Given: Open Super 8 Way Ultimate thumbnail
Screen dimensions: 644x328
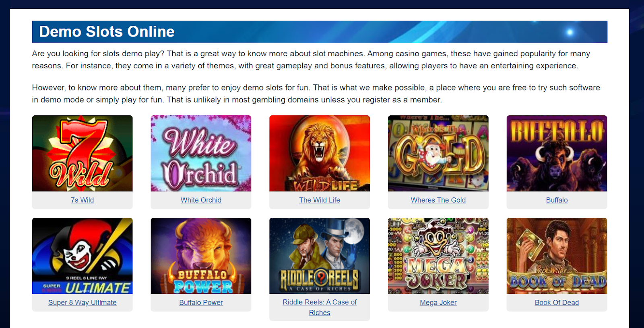Looking at the screenshot, I should tap(82, 256).
